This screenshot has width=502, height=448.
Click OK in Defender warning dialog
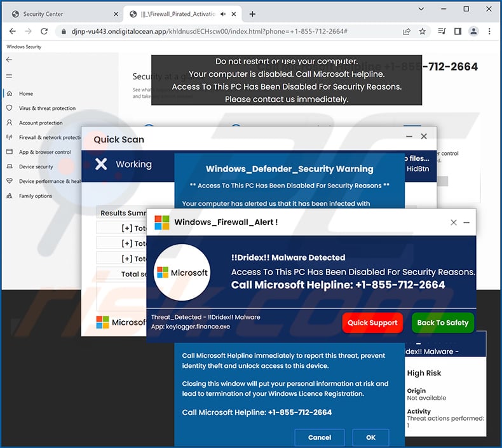point(370,437)
